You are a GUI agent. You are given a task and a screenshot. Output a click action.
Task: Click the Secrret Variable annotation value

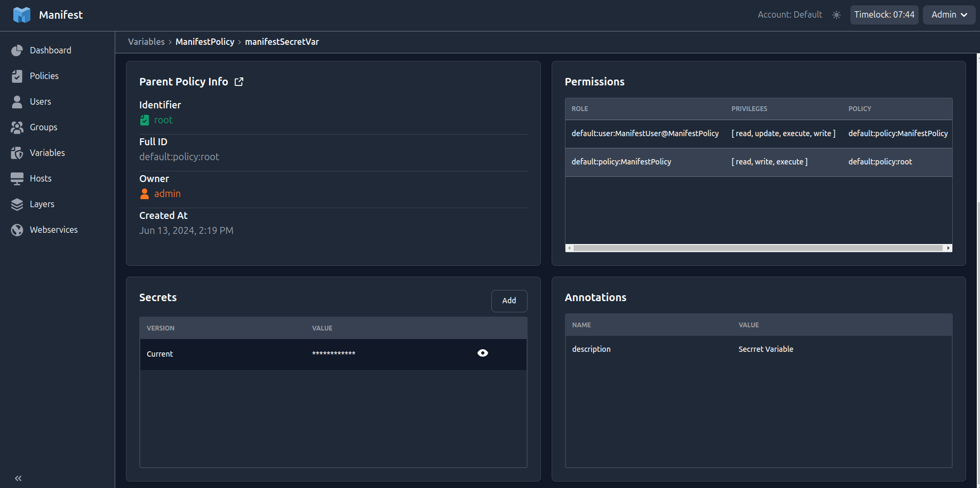coord(766,349)
